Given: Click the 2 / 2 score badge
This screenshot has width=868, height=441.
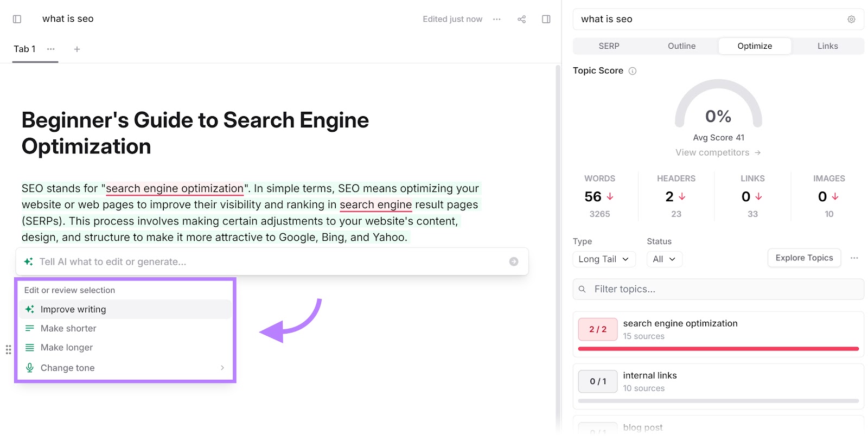Looking at the screenshot, I should (x=598, y=329).
